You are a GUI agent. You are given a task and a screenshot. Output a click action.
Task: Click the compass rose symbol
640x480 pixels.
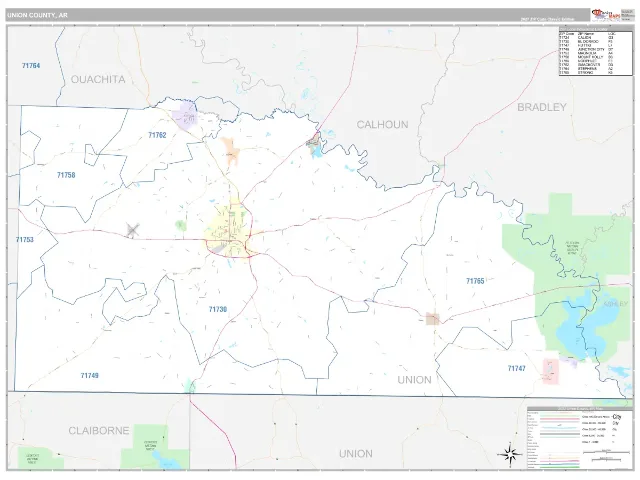[x=509, y=453]
